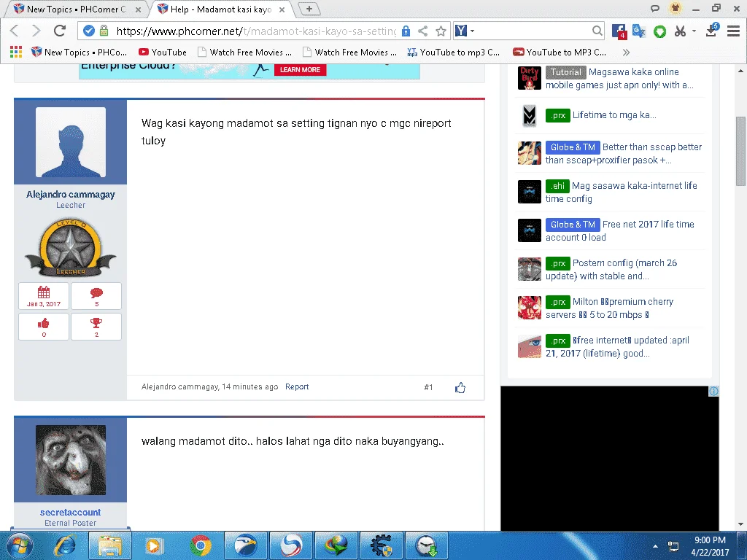Screen dimensions: 747x560
Task: Open YouTube to MP3 C... bookmark with red icon
Action: pos(560,52)
